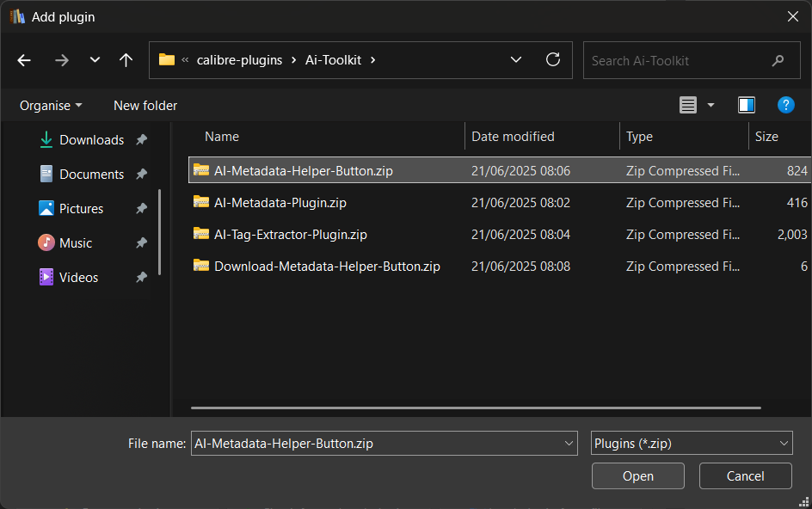812x509 pixels.
Task: Click the horizontal scrollbar of file list
Action: click(476, 408)
